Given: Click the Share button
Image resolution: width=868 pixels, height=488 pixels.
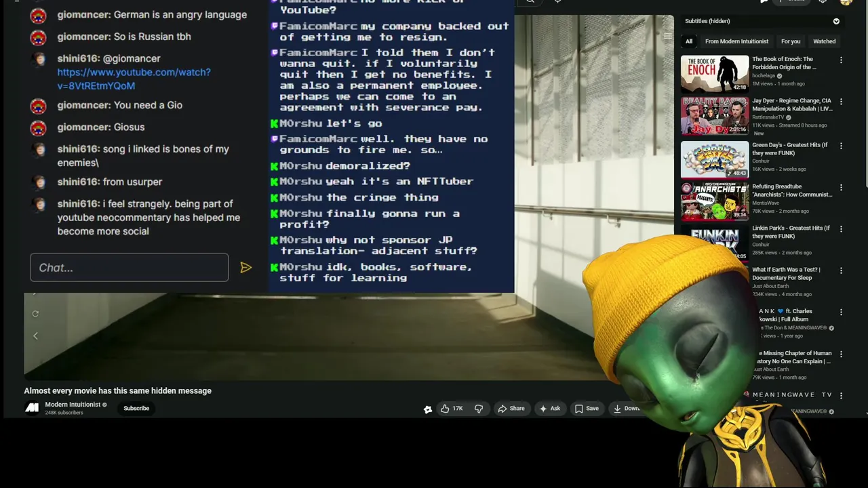Looking at the screenshot, I should point(511,408).
